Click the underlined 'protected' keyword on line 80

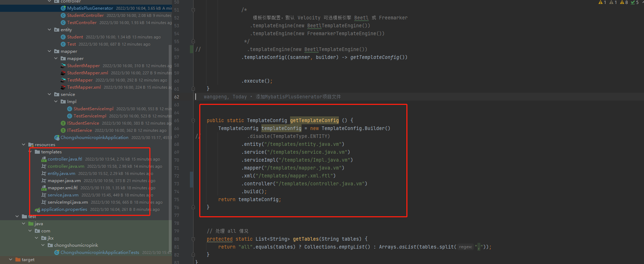coord(220,239)
